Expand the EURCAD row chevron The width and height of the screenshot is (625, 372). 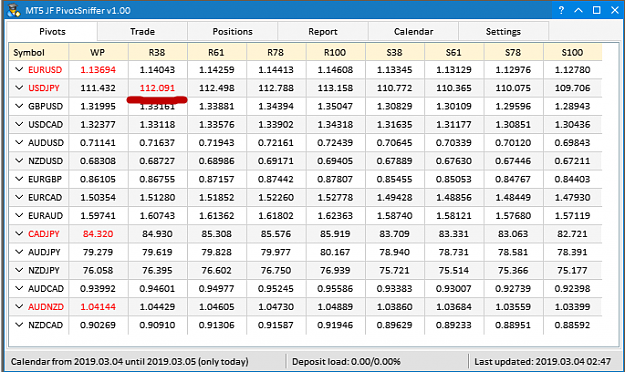click(19, 197)
